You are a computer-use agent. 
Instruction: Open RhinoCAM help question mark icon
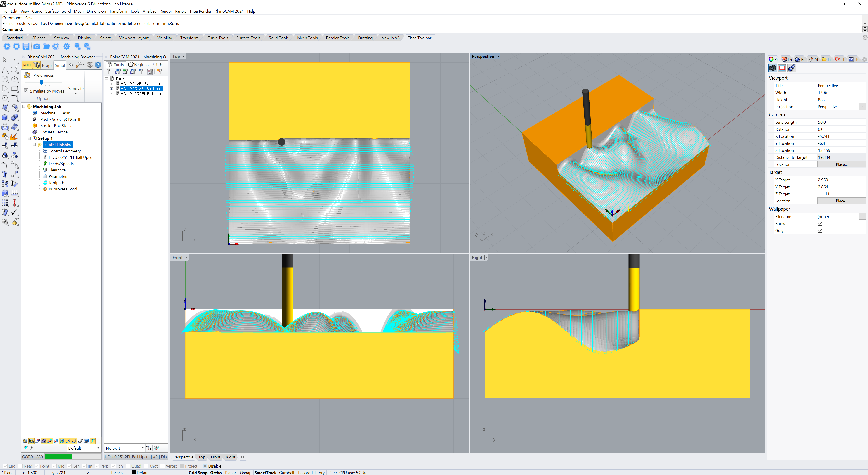[x=98, y=65]
